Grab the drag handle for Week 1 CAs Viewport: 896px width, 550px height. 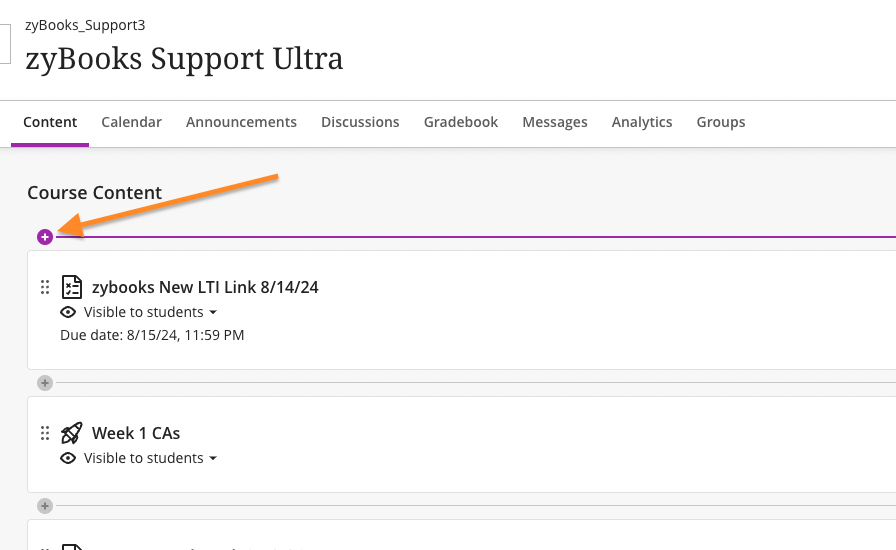[45, 433]
